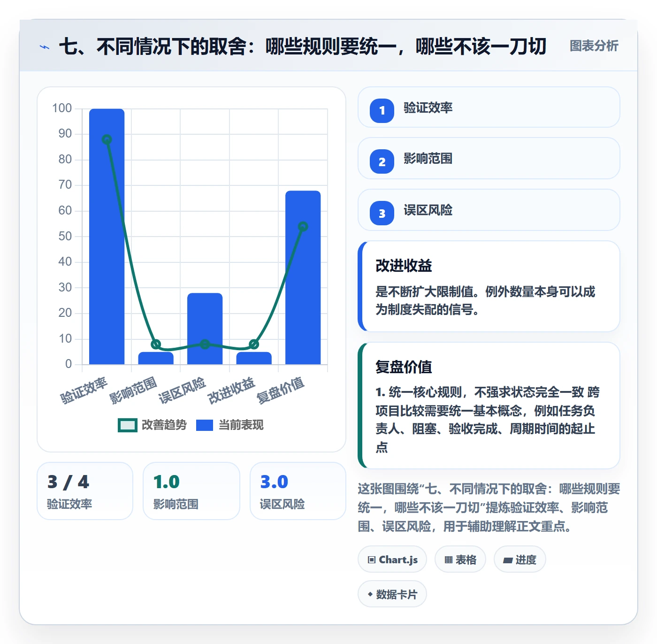Click the 改进收益 x-axis label
The image size is (657, 644).
click(232, 391)
